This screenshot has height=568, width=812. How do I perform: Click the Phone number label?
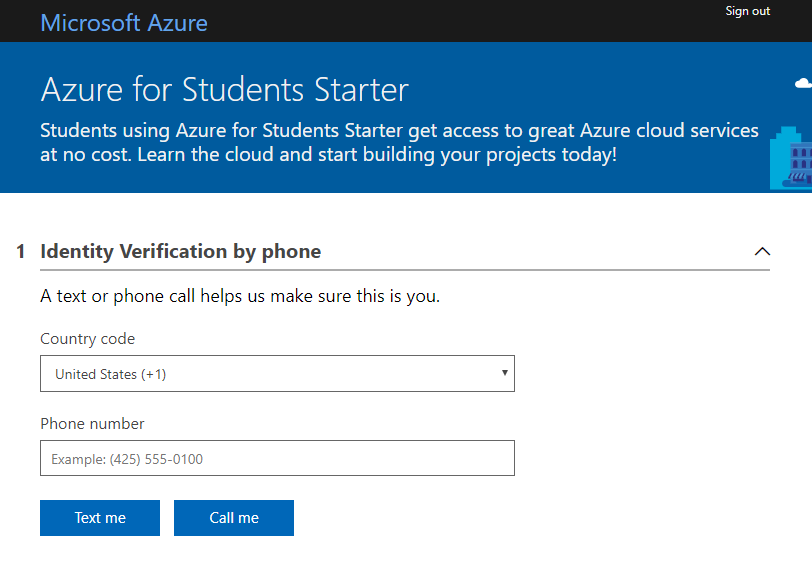pyautogui.click(x=92, y=424)
